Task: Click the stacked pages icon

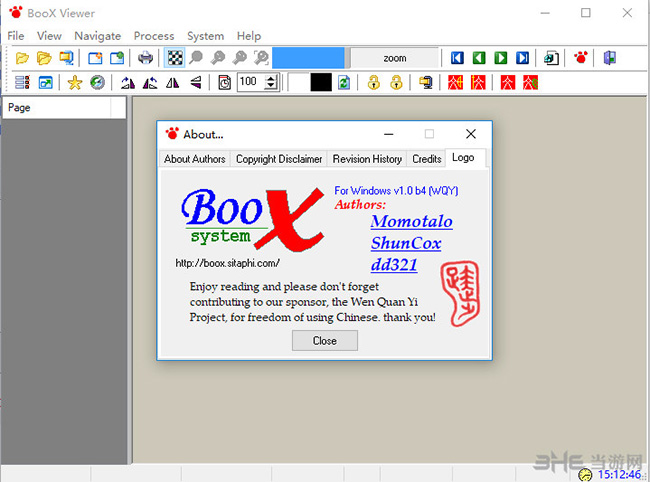Action: click(551, 58)
